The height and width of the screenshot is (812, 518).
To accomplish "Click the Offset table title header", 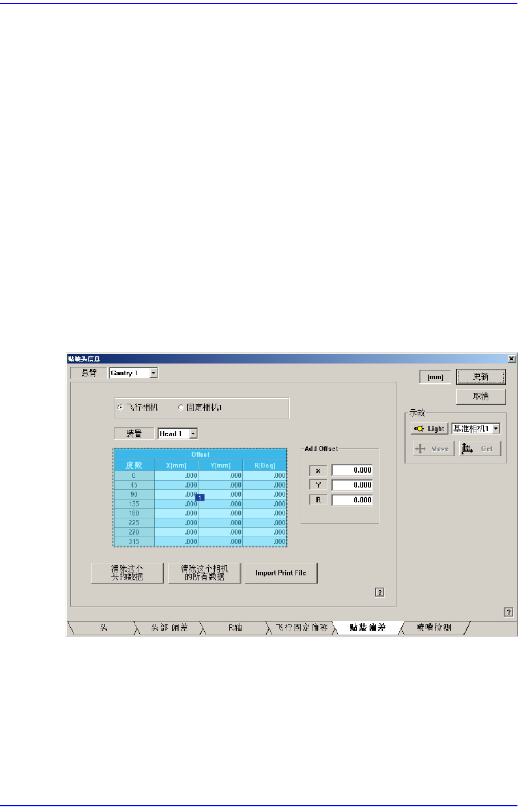I will coord(200,454).
